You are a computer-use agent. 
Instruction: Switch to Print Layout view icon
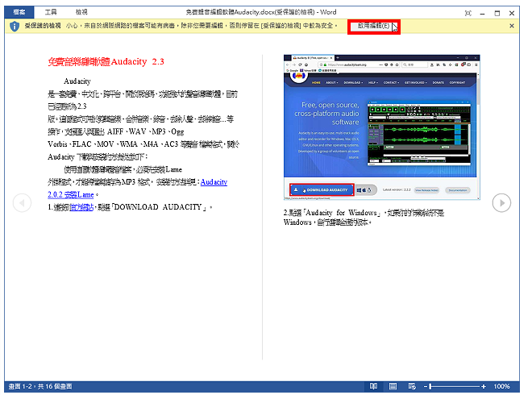tap(393, 386)
